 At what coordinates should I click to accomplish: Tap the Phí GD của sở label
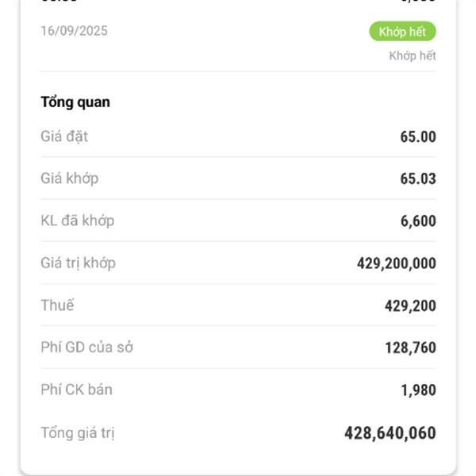coord(86,347)
